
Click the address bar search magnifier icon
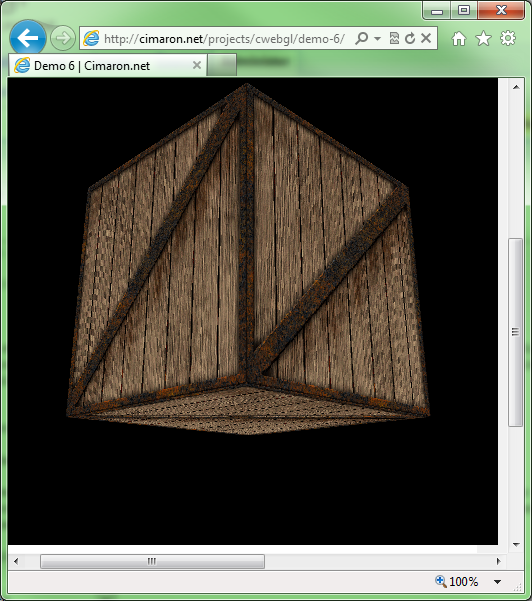tap(361, 38)
